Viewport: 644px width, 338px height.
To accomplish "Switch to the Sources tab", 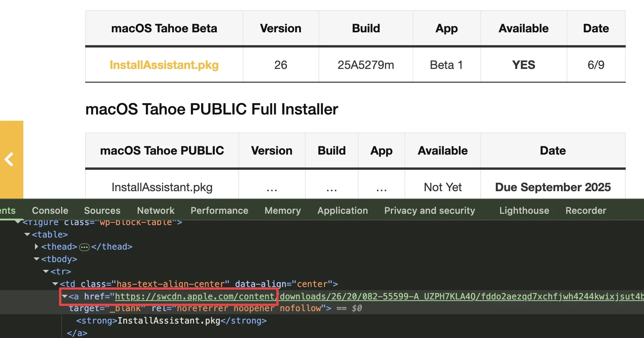I will pyautogui.click(x=102, y=211).
